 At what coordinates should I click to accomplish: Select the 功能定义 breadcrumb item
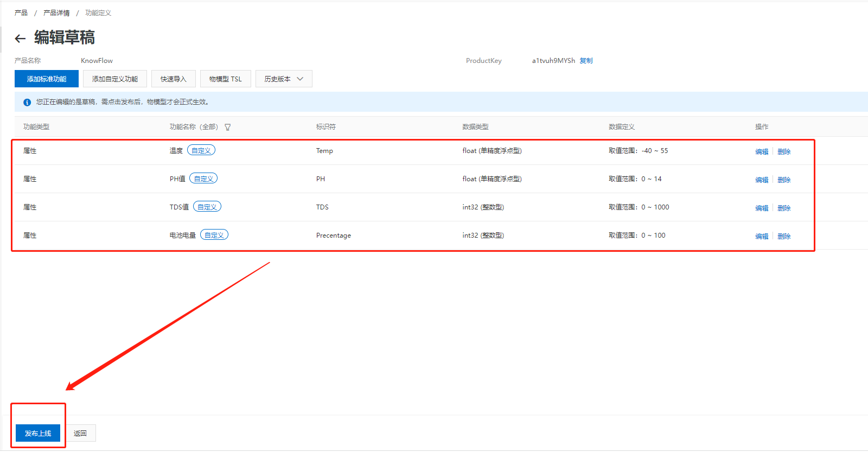tap(98, 13)
